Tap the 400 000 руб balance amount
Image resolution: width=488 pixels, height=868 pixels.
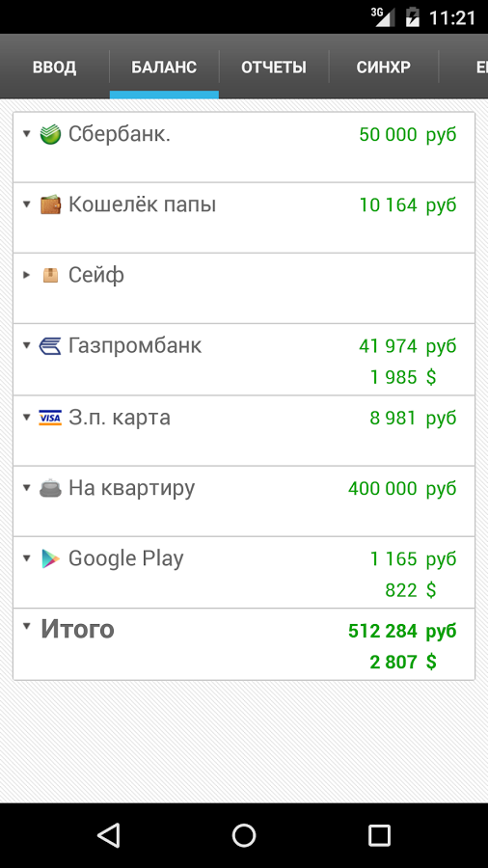click(x=402, y=489)
